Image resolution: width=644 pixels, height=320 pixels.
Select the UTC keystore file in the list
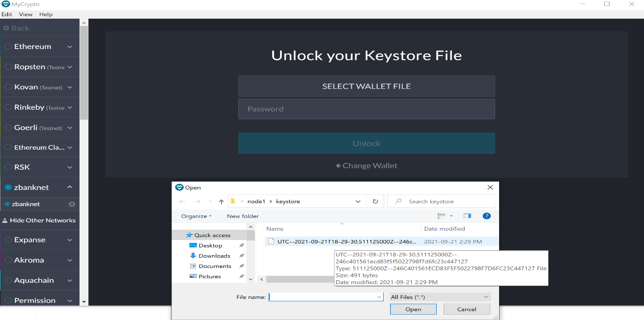pyautogui.click(x=344, y=241)
